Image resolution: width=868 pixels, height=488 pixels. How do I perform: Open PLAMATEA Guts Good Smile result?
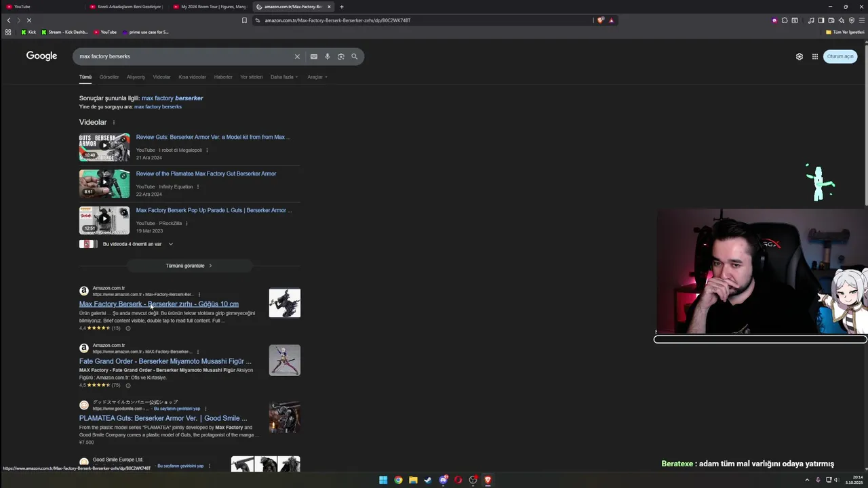pyautogui.click(x=163, y=418)
